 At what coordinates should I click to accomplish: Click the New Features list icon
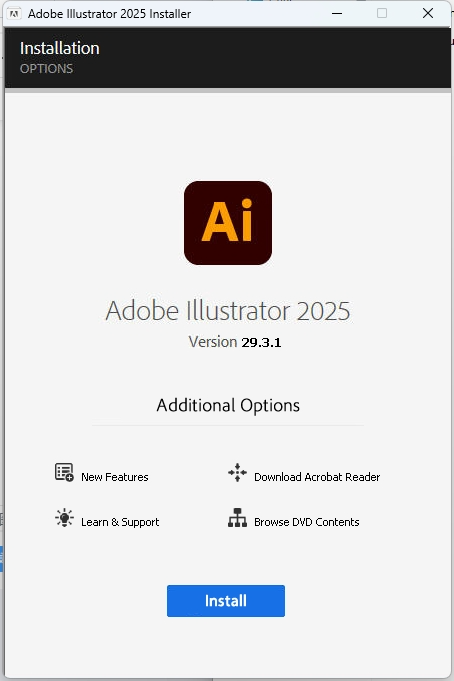pyautogui.click(x=64, y=472)
